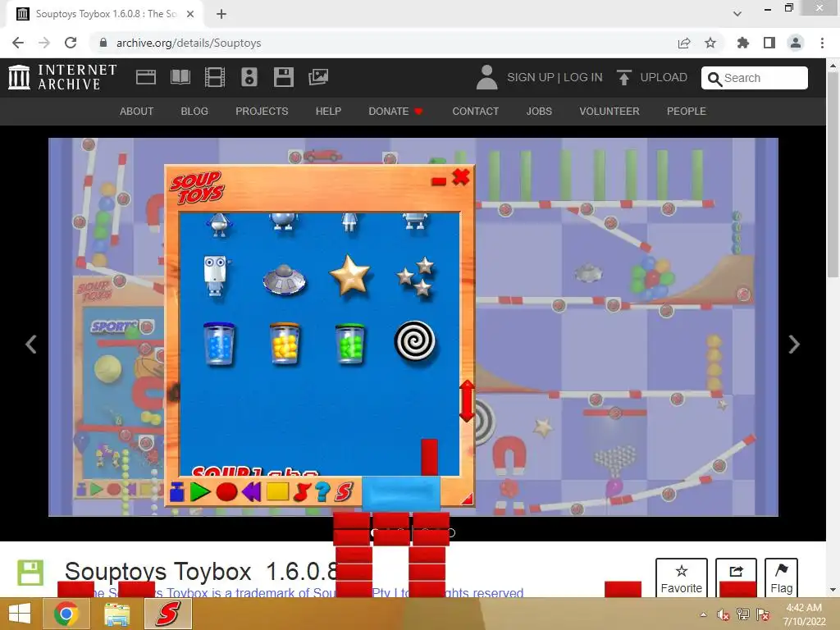Click the red circle record button
840x630 pixels.
(x=226, y=492)
